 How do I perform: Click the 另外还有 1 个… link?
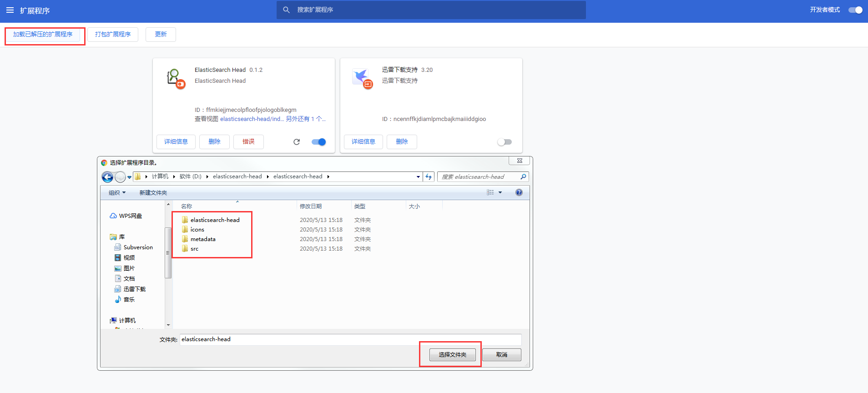click(x=306, y=119)
